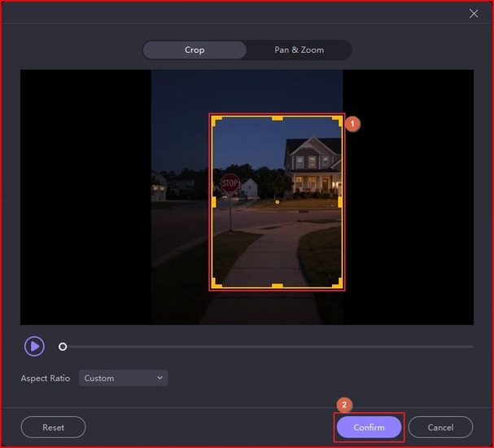Click the right-middle crop edge handle
Image resolution: width=494 pixels, height=448 pixels.
(340, 202)
